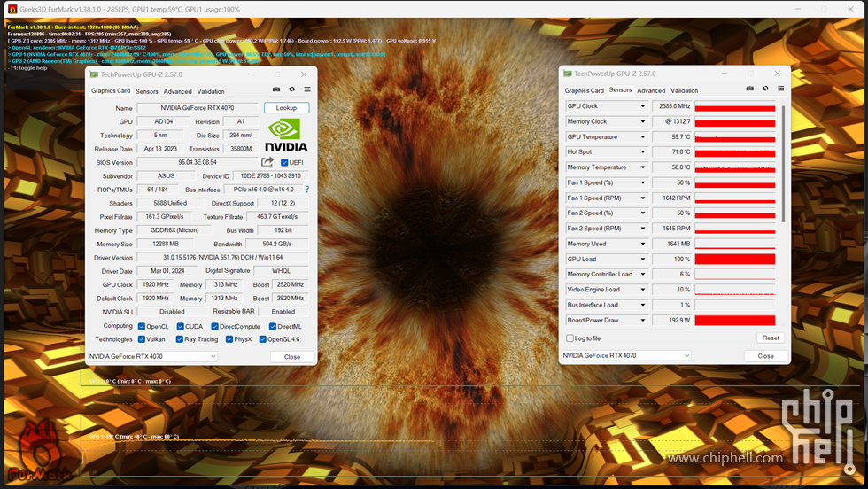The height and width of the screenshot is (489, 868).
Task: Toggle the PhysX checkbox
Action: (x=229, y=339)
